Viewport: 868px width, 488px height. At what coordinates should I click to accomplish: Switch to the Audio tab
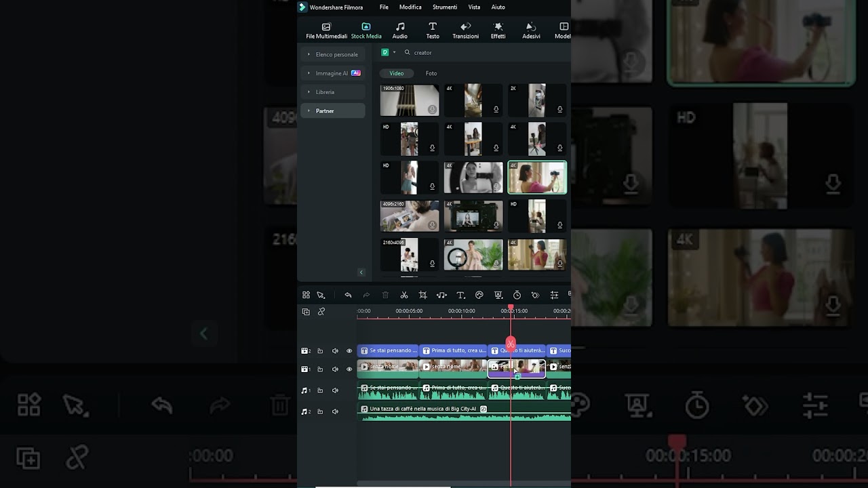400,30
